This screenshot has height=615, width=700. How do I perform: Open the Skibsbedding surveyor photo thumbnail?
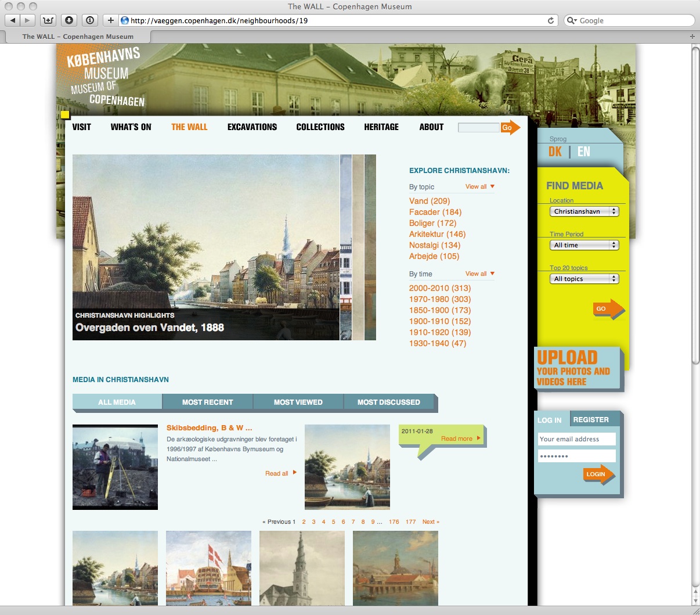[115, 467]
